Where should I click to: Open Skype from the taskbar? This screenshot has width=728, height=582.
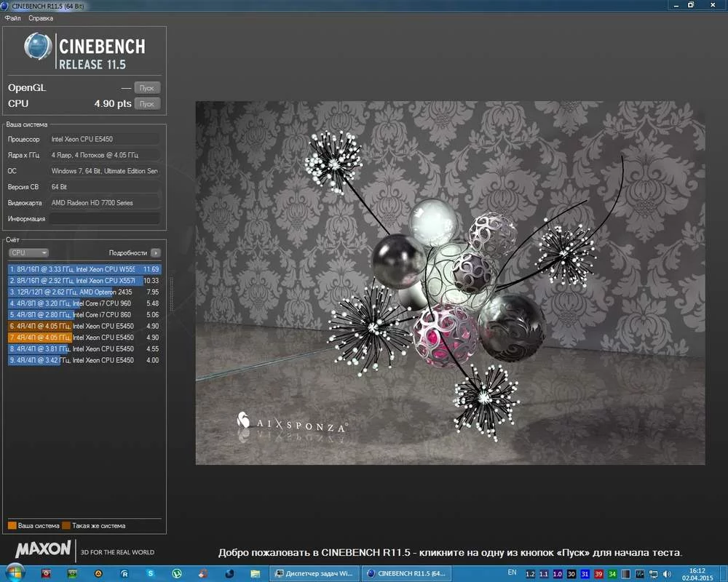[x=150, y=574]
